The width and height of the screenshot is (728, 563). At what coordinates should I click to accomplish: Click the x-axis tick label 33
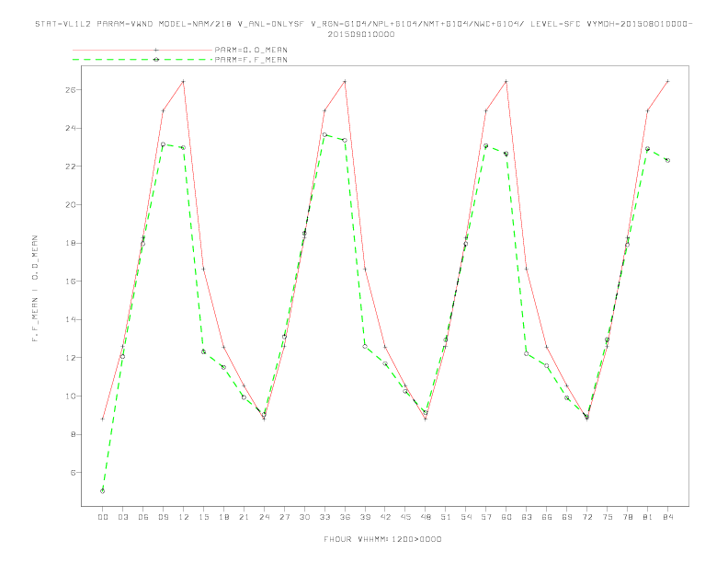[x=324, y=517]
